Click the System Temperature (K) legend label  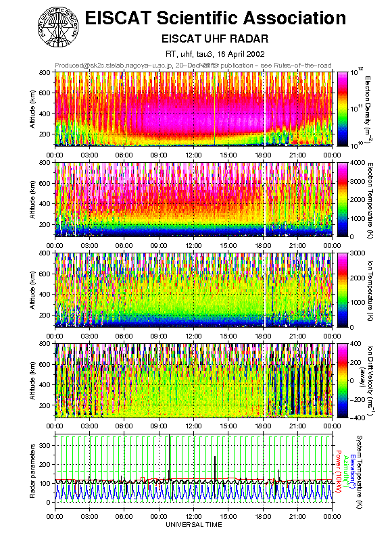tap(359, 472)
